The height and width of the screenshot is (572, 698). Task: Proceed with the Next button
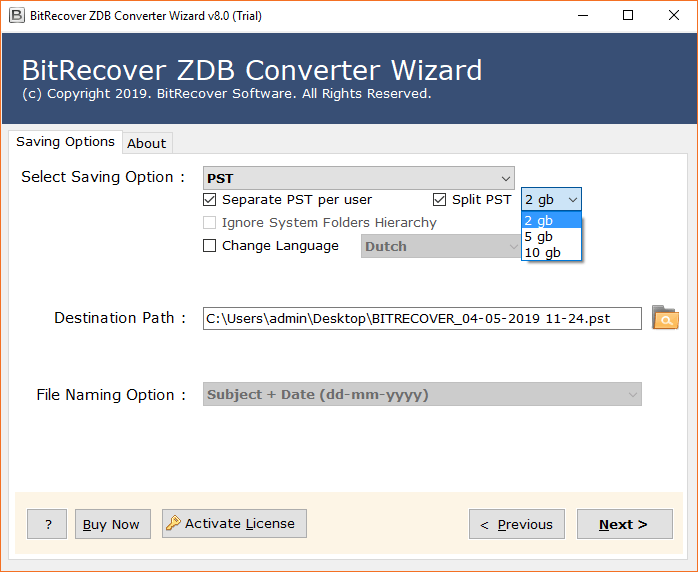click(625, 524)
